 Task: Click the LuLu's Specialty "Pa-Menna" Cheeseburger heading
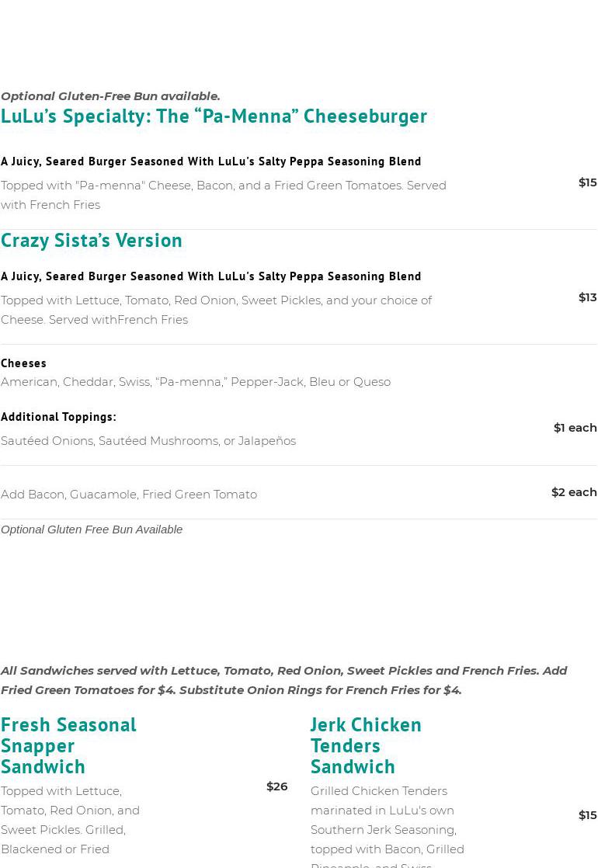[x=214, y=116]
